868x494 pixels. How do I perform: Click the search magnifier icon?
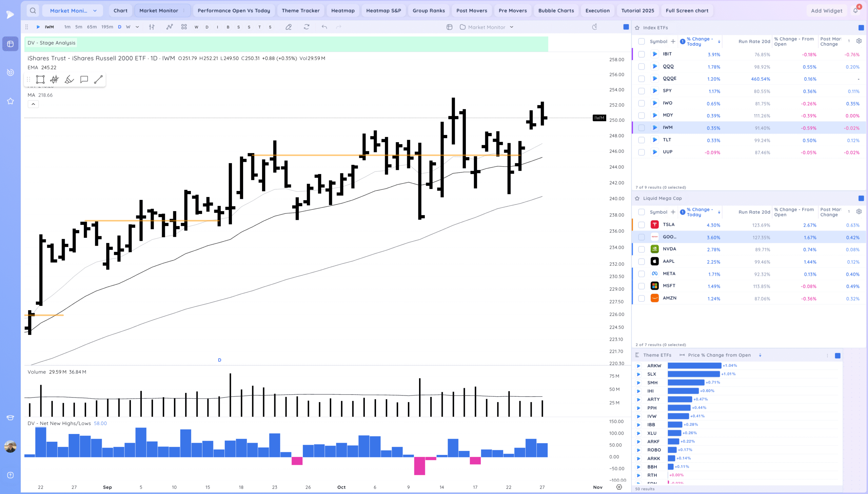[33, 11]
